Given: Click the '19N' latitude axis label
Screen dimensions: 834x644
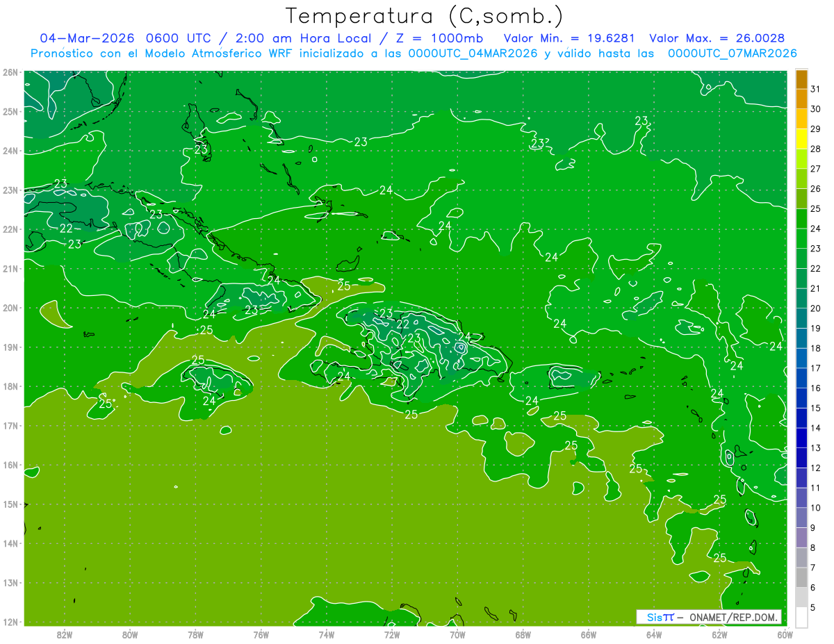Looking at the screenshot, I should point(10,347).
